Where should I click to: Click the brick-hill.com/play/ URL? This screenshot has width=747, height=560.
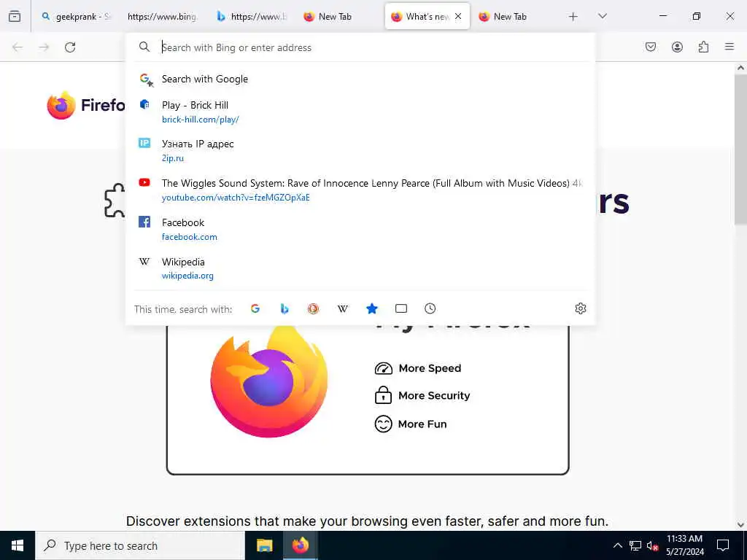click(201, 120)
